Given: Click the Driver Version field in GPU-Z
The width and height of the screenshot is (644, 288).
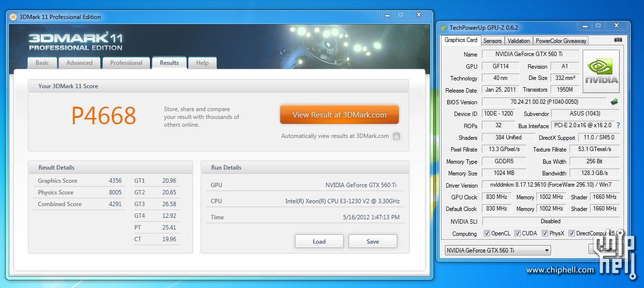Looking at the screenshot, I should pyautogui.click(x=551, y=185).
